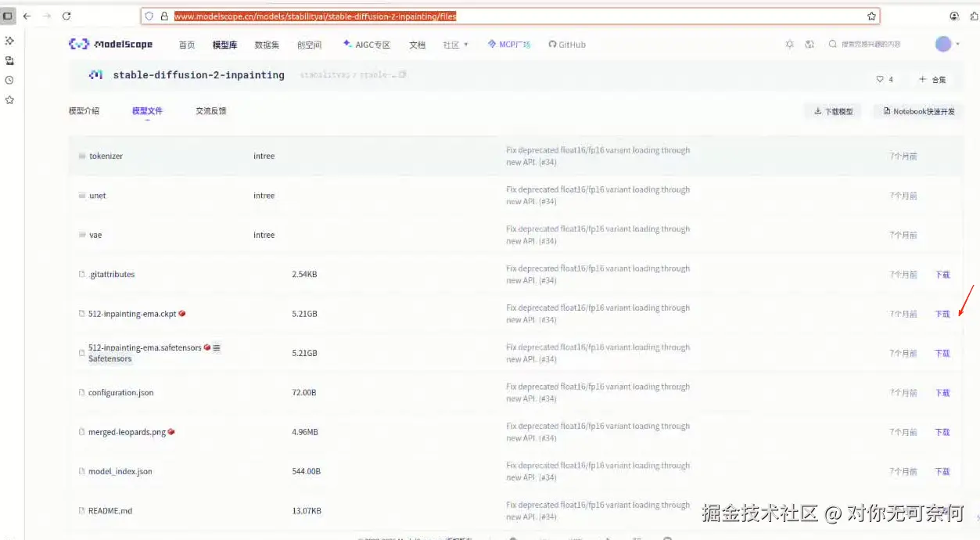Open the dropdown arrow next to the avatar

pyautogui.click(x=958, y=45)
